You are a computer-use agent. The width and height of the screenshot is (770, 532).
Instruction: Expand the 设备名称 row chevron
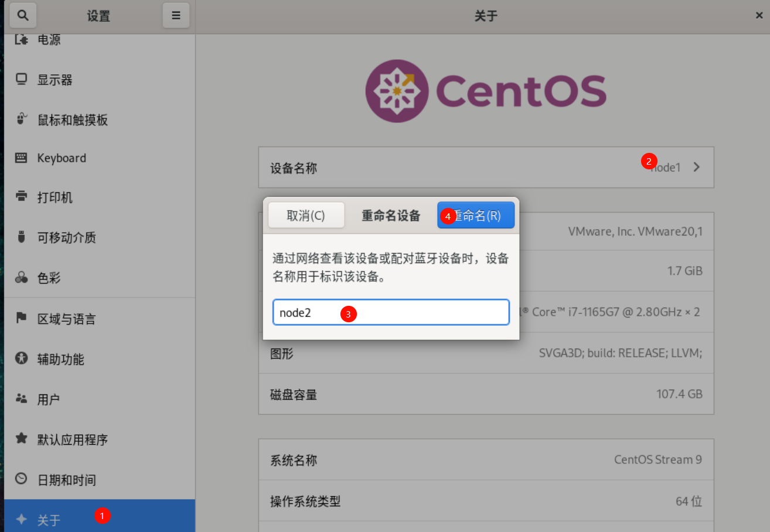click(x=696, y=167)
